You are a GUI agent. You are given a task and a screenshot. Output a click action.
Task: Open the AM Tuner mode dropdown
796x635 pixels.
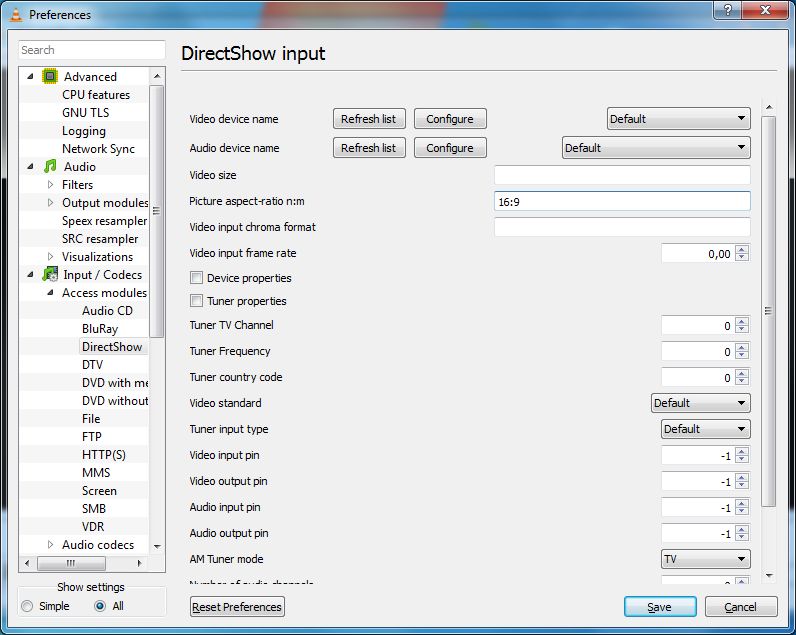tap(706, 559)
